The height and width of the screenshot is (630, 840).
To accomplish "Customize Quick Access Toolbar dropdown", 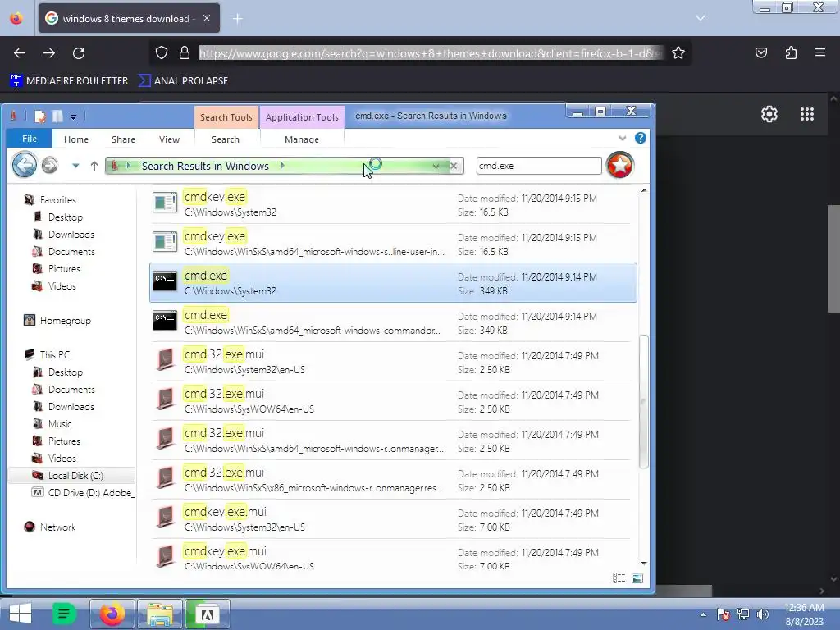I will pos(73,116).
